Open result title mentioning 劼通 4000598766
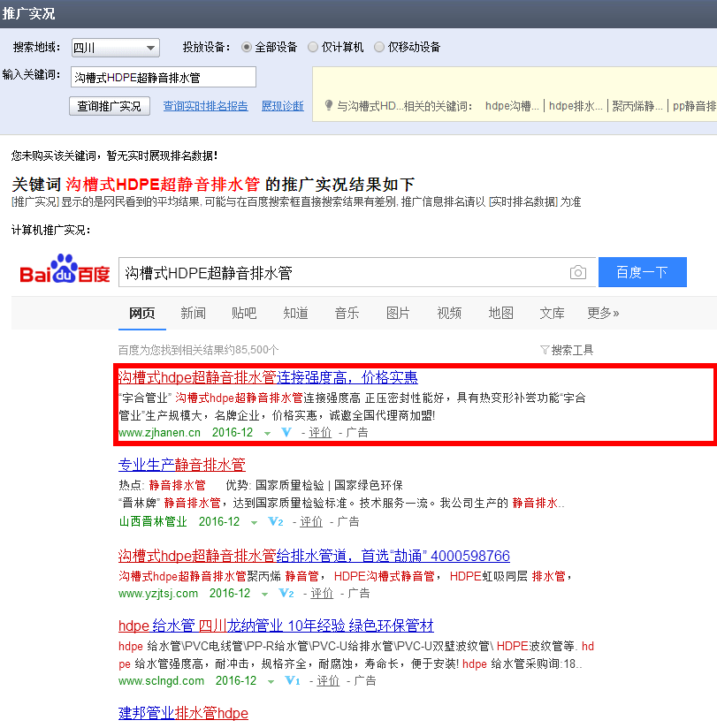 pos(314,556)
